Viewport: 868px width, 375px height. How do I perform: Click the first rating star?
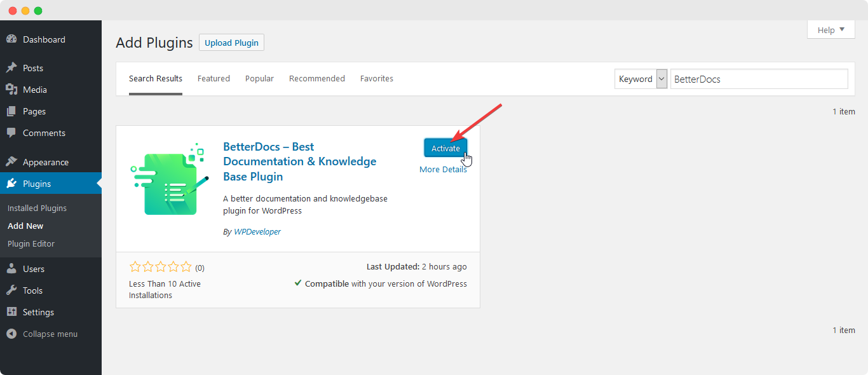[135, 267]
